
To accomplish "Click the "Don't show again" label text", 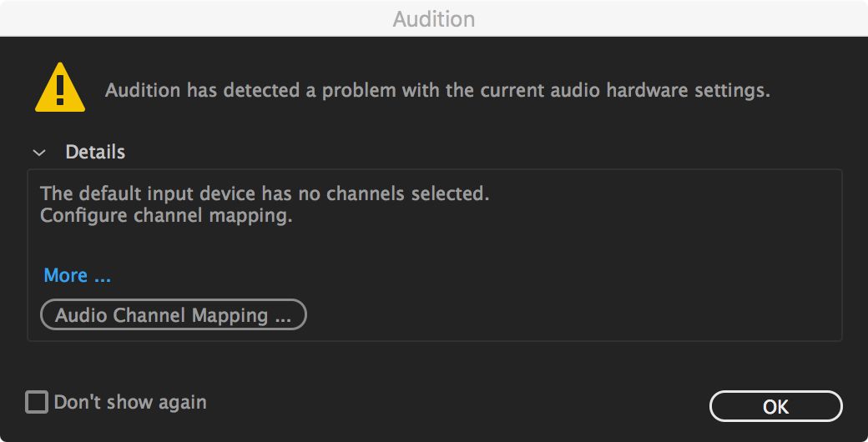I will [x=130, y=403].
